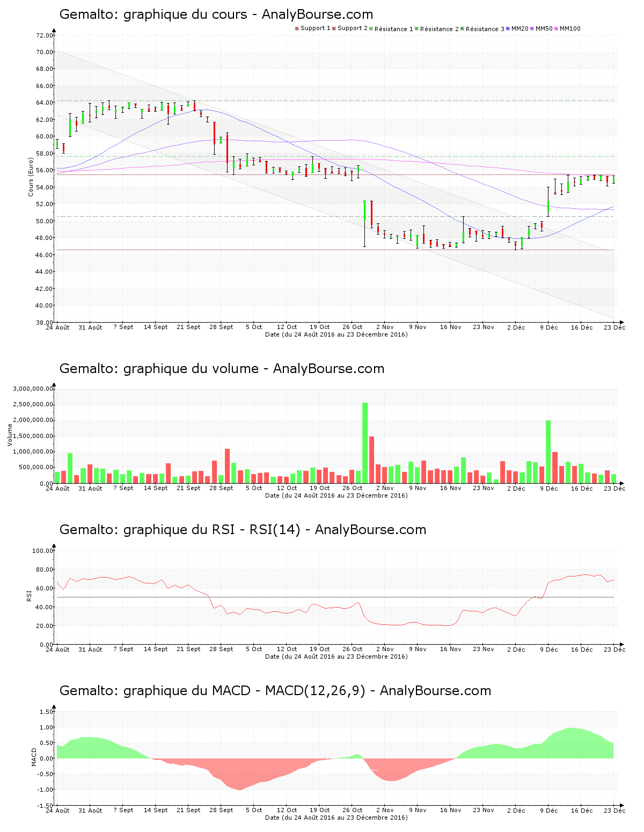Click the '80.00' RSI axis value
The width and height of the screenshot is (644, 832).
45,570
